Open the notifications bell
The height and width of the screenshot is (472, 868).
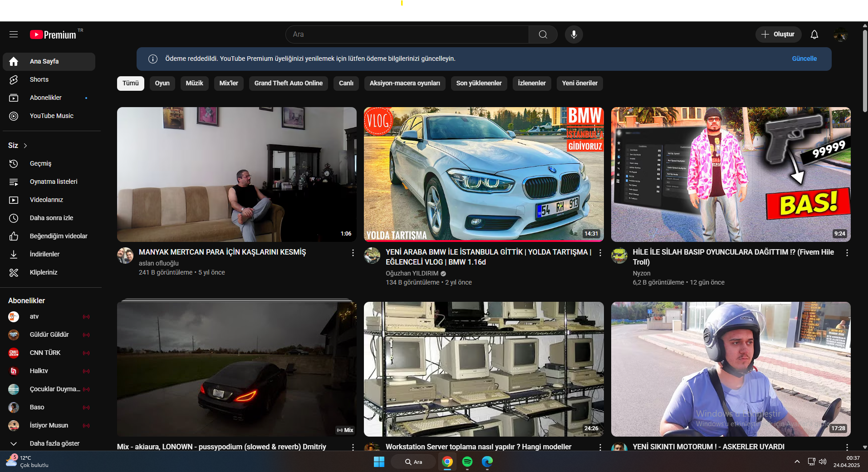814,34
